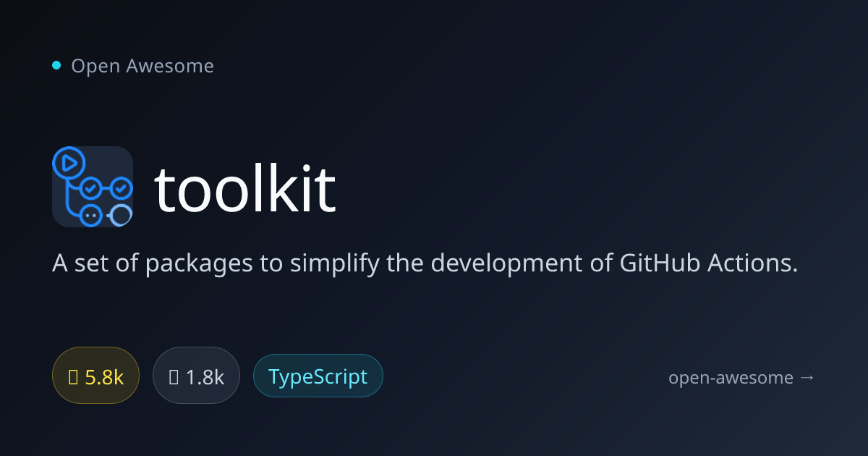This screenshot has width=868, height=456.
Task: Click the Open Awesome header label
Action: [142, 66]
